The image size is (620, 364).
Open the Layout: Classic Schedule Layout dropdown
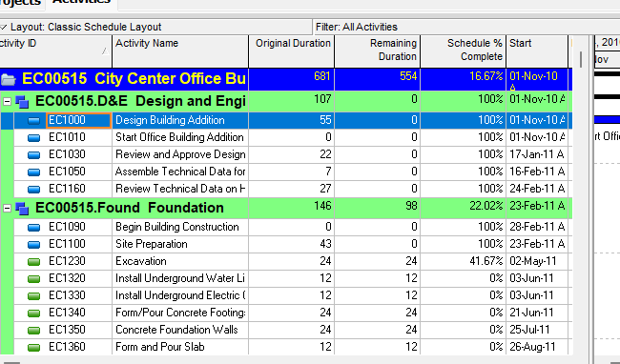click(4, 28)
